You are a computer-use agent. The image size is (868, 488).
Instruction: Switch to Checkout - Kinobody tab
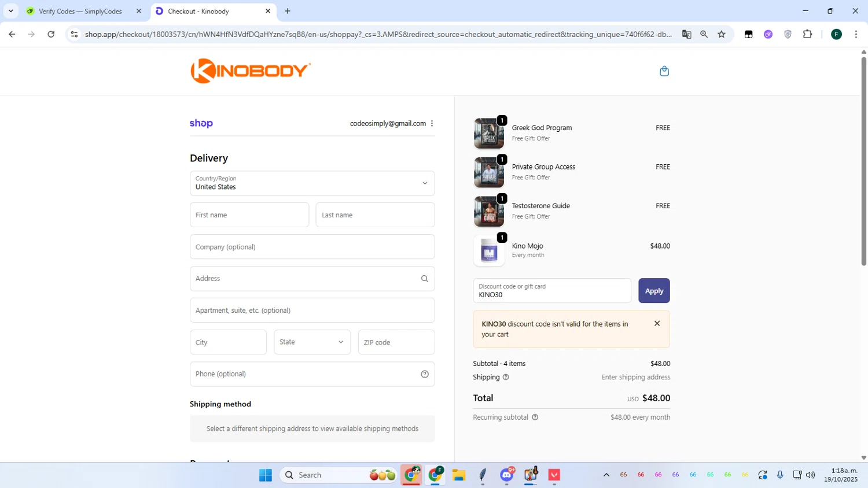[212, 11]
